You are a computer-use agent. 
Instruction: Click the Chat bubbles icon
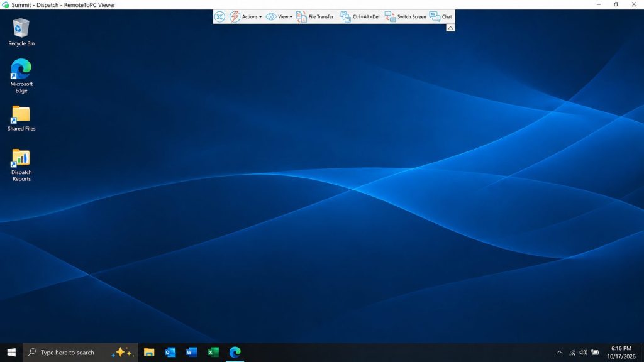[x=435, y=17]
